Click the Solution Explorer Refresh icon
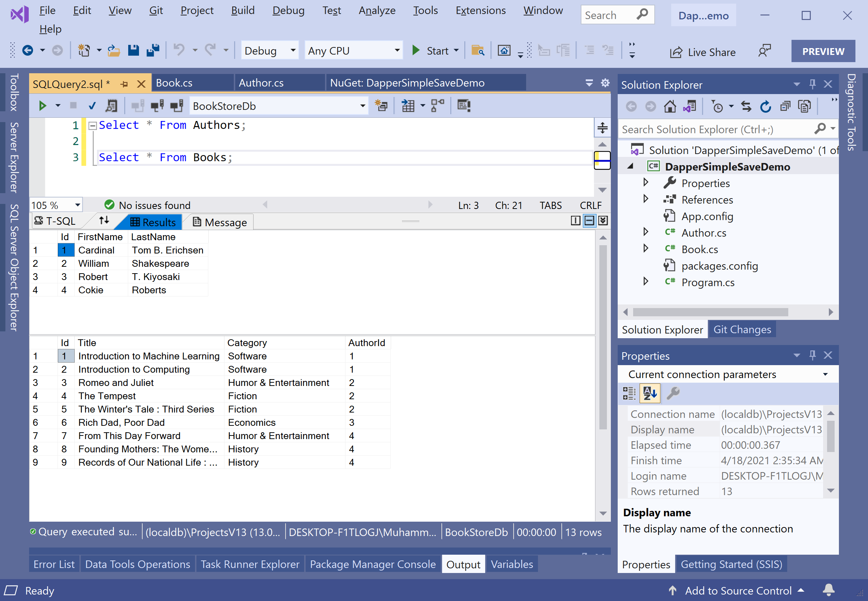 [x=765, y=107]
